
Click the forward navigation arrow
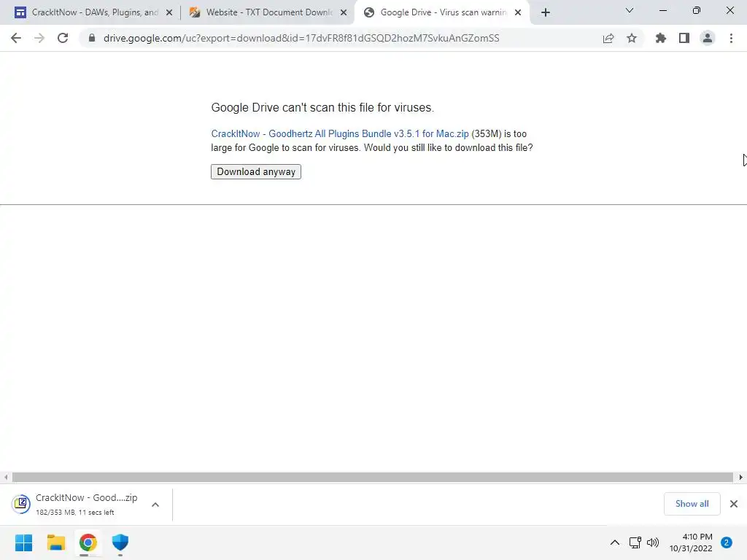pyautogui.click(x=39, y=38)
